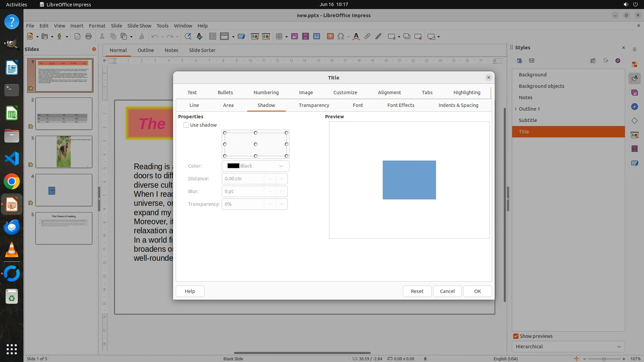The width and height of the screenshot is (644, 362).
Task: Open the Hierarchical styles filter dropdown
Action: tap(568, 347)
